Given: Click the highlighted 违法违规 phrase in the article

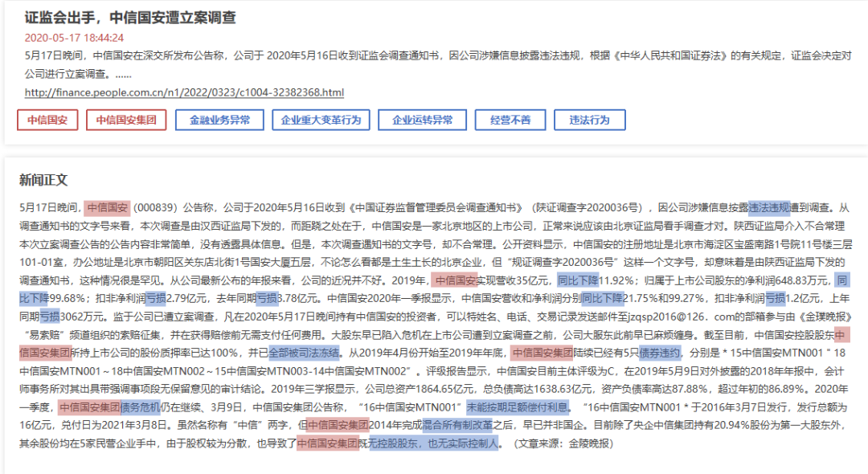Looking at the screenshot, I should coord(769,207).
